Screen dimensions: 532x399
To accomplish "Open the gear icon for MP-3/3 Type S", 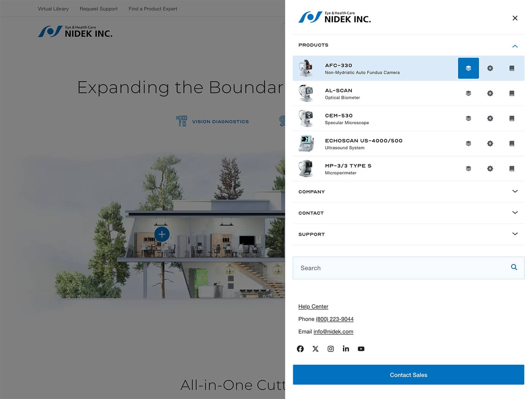I will click(x=490, y=169).
